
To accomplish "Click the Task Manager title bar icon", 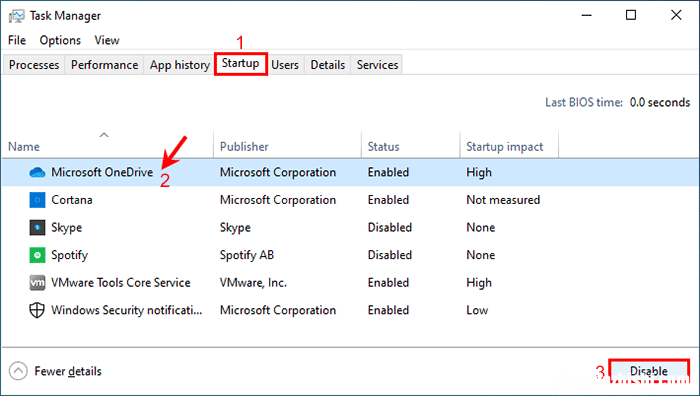I will pyautogui.click(x=17, y=16).
